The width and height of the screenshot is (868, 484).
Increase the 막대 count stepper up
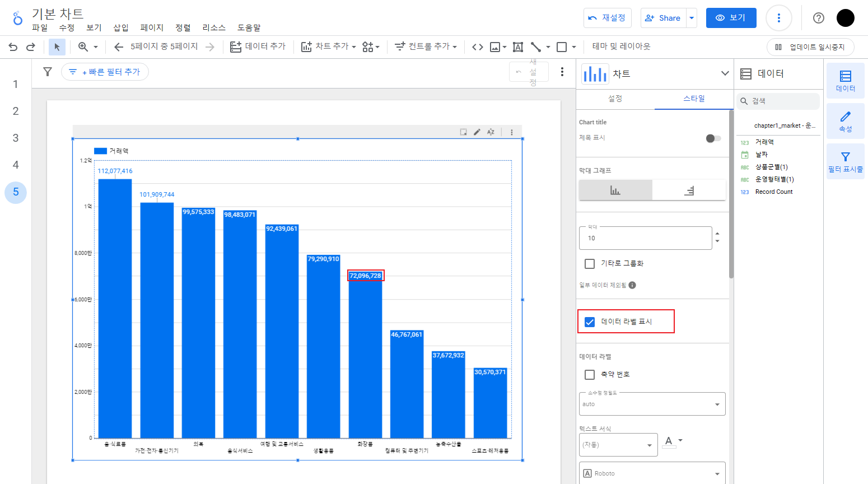coord(717,234)
